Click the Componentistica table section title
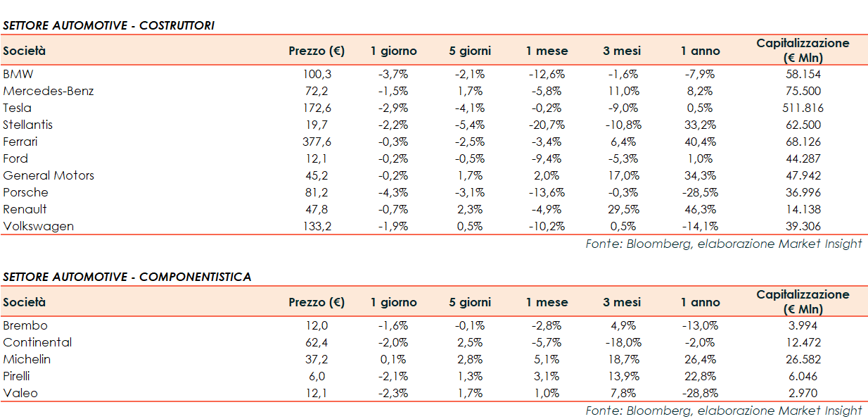This screenshot has height=419, width=868. point(127,277)
